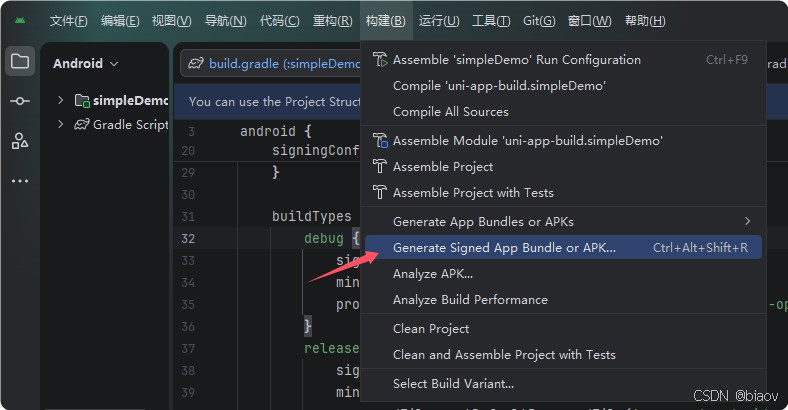Image resolution: width=788 pixels, height=410 pixels.
Task: Click hammer icon beside Assemble Run Configuration
Action: click(380, 60)
